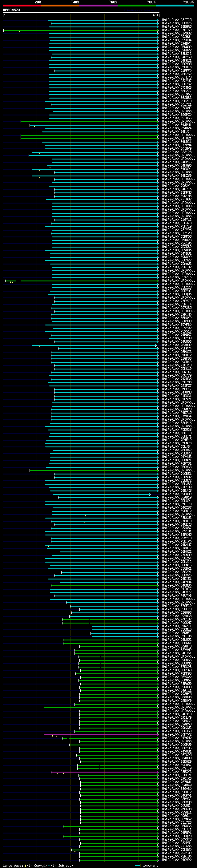
Task: Select hit UniRef100_B6TLY3
Action: tap(176, 78)
